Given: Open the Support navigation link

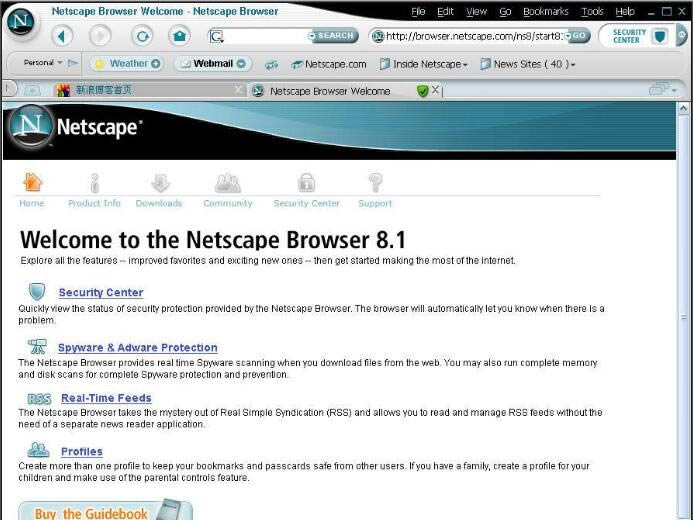Looking at the screenshot, I should pyautogui.click(x=375, y=203).
